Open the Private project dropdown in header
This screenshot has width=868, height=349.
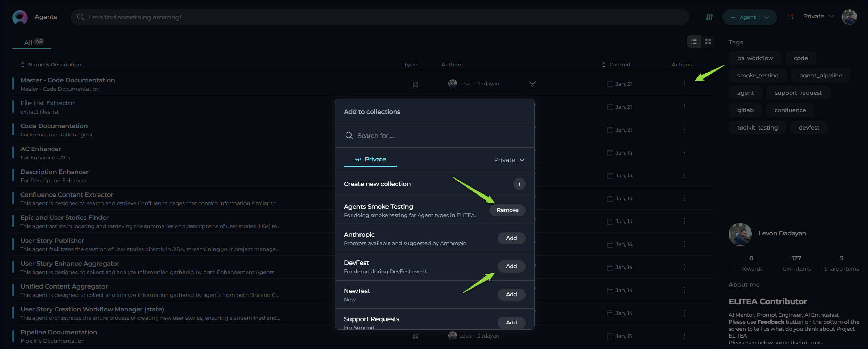pyautogui.click(x=818, y=16)
